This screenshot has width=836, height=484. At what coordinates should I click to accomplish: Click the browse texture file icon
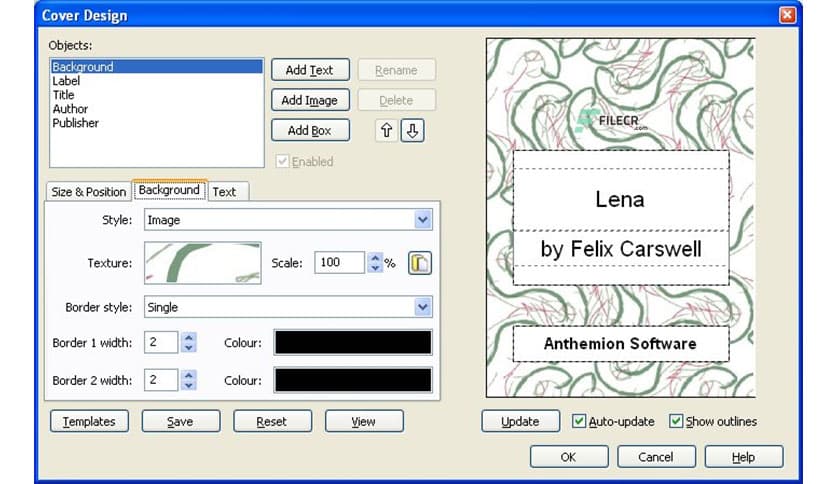(x=421, y=263)
